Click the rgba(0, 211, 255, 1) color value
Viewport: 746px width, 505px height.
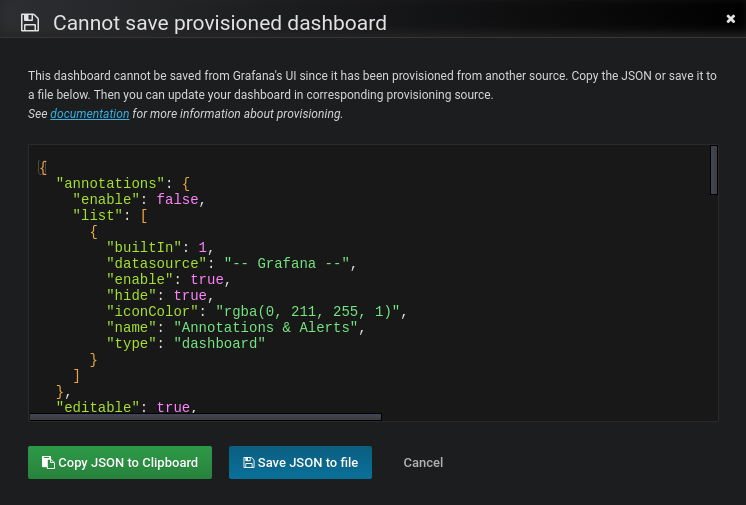coord(303,312)
